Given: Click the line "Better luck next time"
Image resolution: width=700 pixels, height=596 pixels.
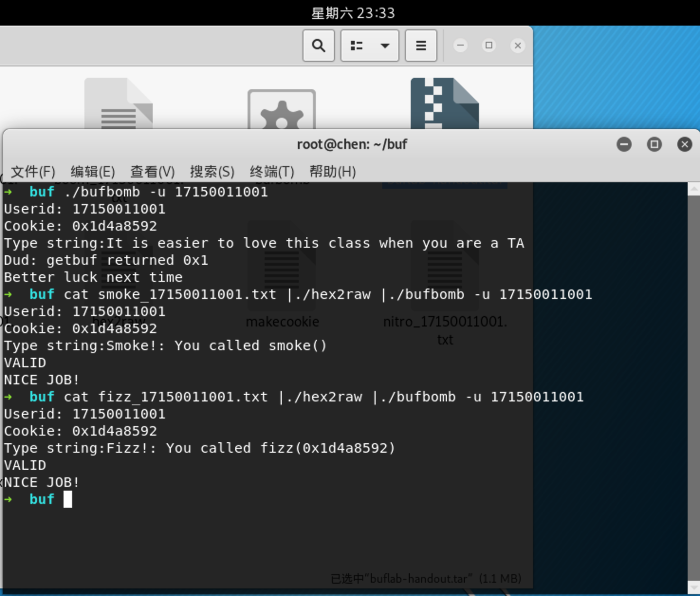Looking at the screenshot, I should tap(93, 277).
